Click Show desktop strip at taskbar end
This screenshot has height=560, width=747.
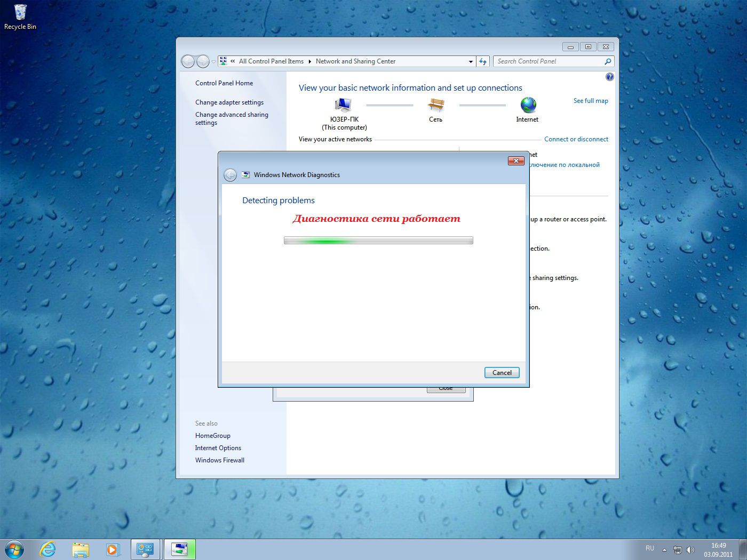coord(743,549)
